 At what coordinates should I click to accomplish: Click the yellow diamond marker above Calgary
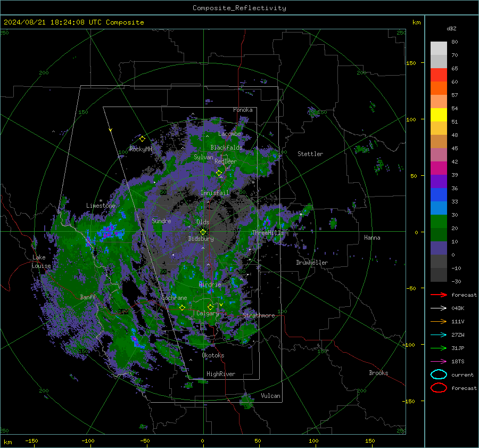(x=210, y=307)
